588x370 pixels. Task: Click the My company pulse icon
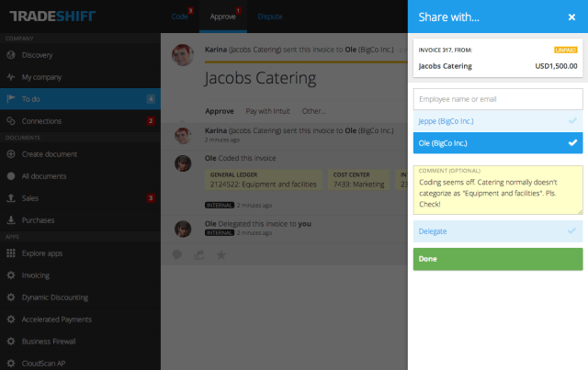(11, 77)
